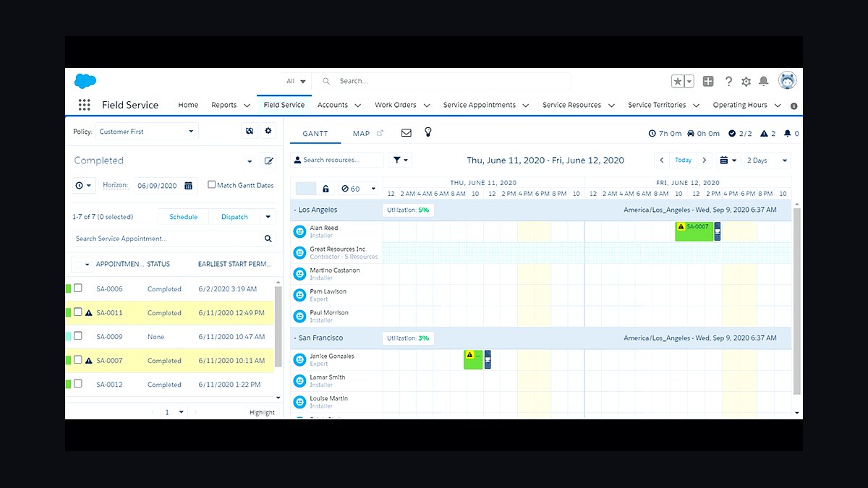This screenshot has width=868, height=488.
Task: Click the Dispatch button
Action: 234,217
